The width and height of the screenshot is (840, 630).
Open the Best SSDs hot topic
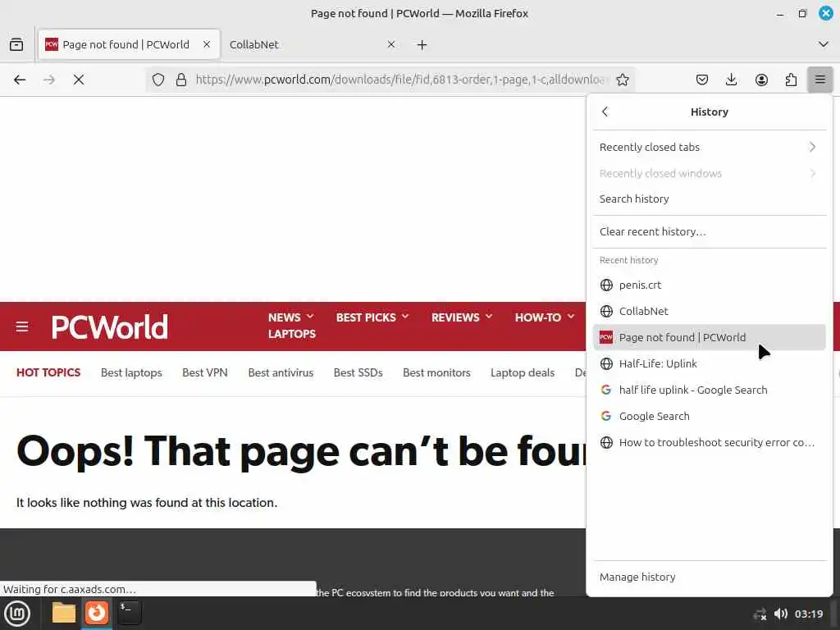coord(358,373)
